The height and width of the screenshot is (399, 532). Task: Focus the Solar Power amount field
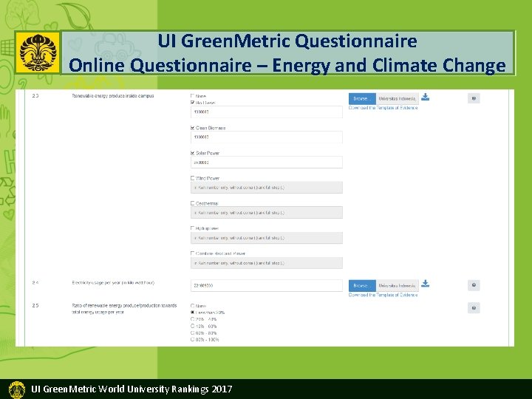[266, 162]
